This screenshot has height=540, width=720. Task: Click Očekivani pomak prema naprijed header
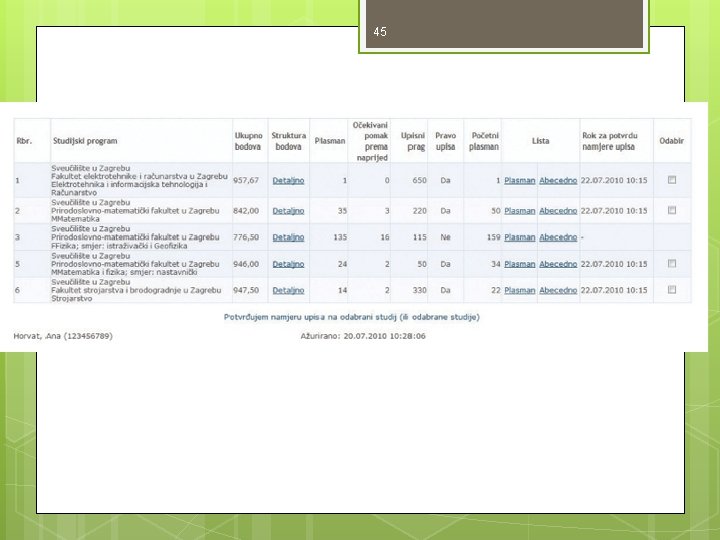tap(371, 141)
